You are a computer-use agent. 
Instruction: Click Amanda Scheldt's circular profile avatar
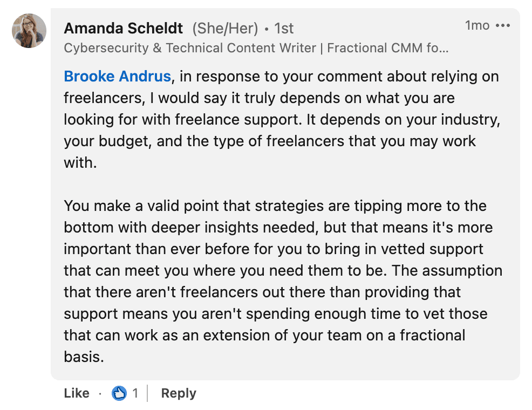pos(28,30)
